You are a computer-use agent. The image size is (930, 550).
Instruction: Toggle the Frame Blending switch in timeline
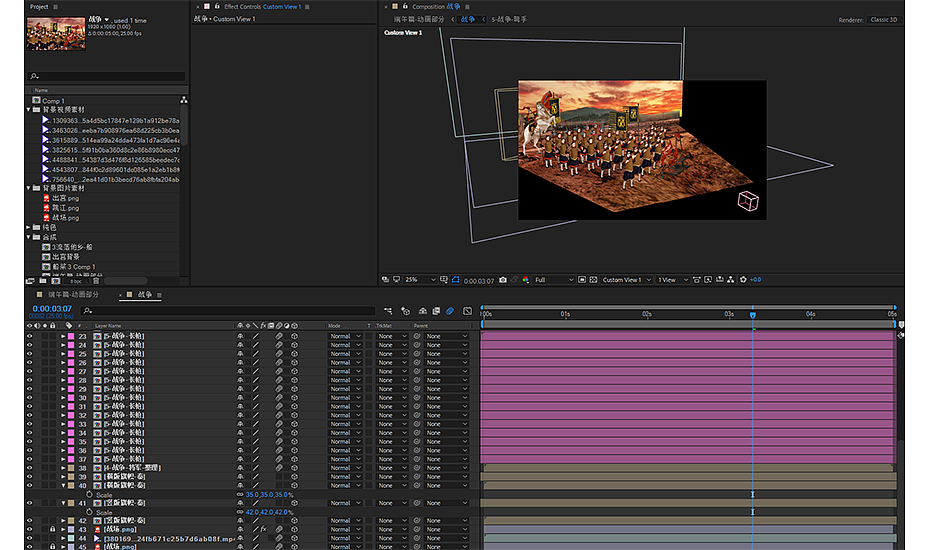tap(436, 311)
